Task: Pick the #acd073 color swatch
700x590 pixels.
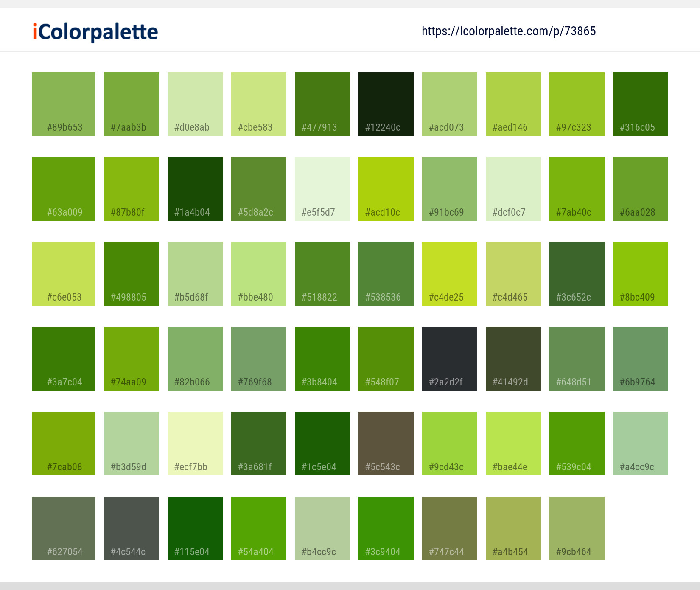Action: coord(450,104)
